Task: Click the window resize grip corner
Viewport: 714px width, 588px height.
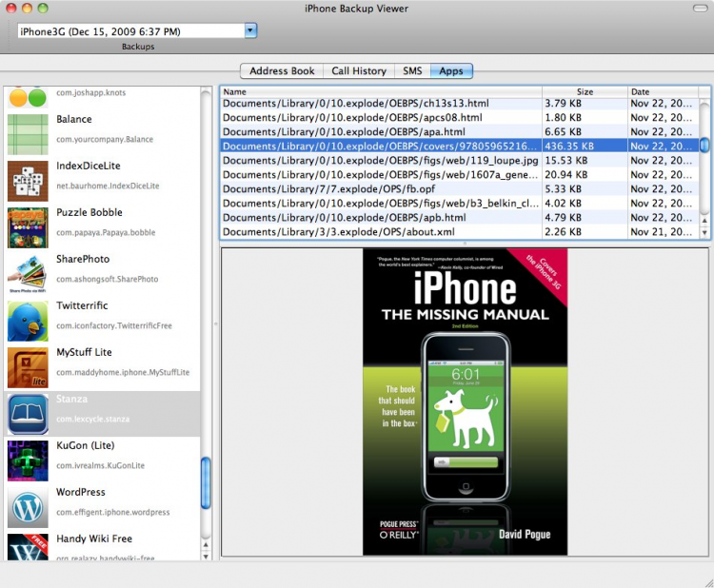Action: tap(708, 582)
